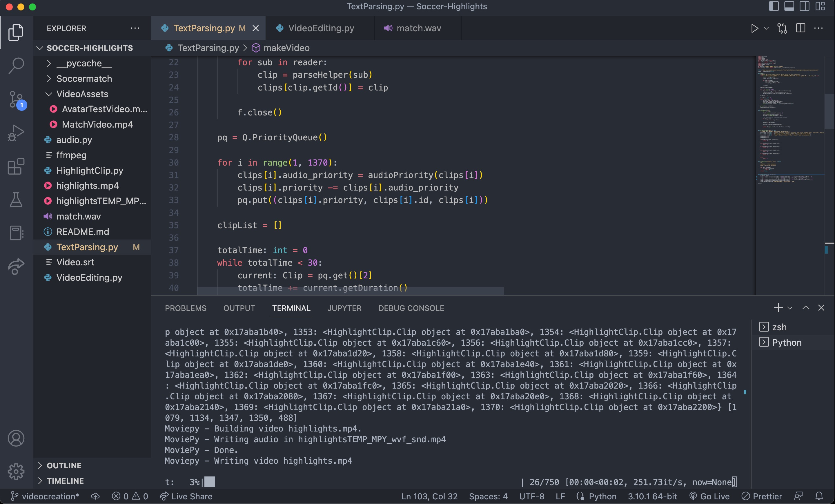Switch to the DEBUG CONSOLE panel tab

pos(411,308)
